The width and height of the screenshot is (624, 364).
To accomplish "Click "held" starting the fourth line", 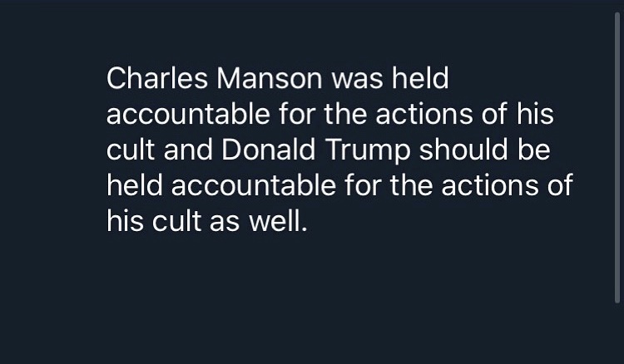I will (x=135, y=185).
